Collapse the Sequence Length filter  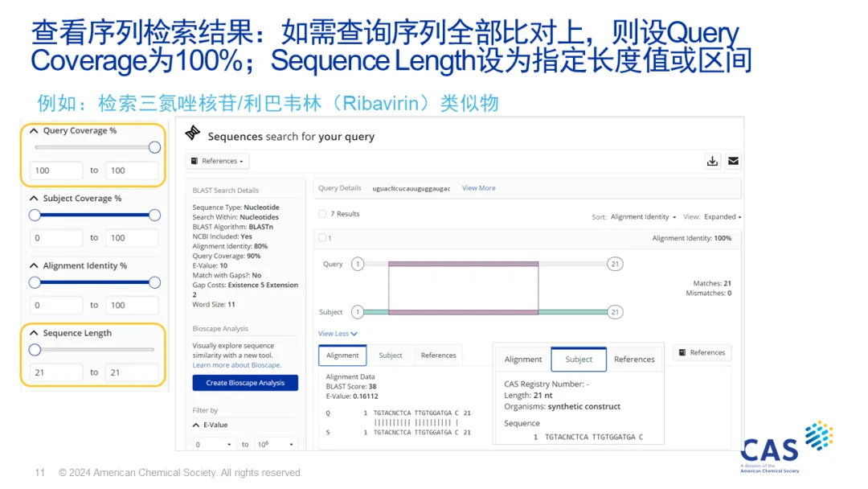tap(34, 333)
